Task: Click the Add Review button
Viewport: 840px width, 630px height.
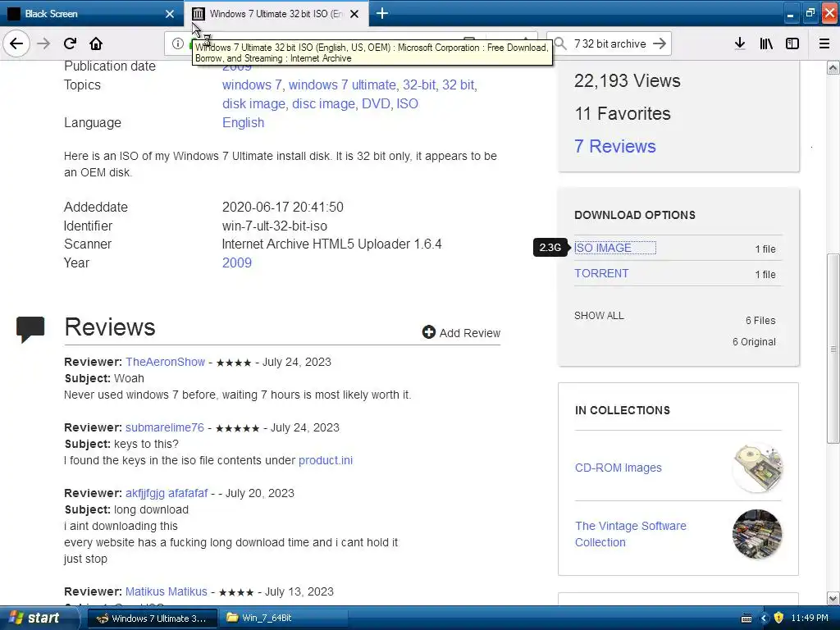Action: (461, 333)
